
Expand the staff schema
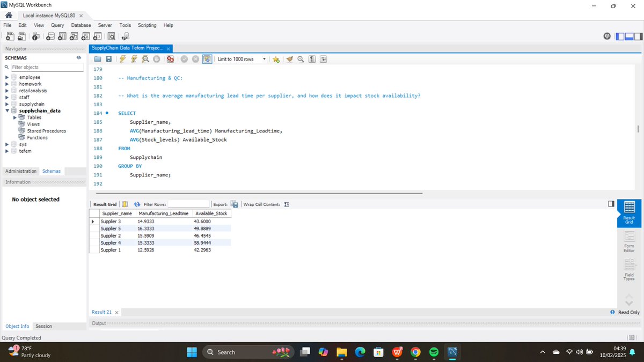click(x=7, y=97)
